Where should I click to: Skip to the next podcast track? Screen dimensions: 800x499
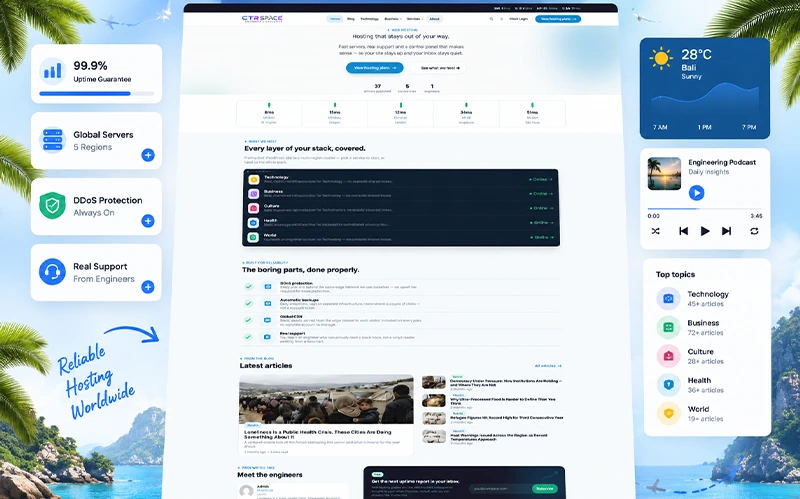click(727, 231)
